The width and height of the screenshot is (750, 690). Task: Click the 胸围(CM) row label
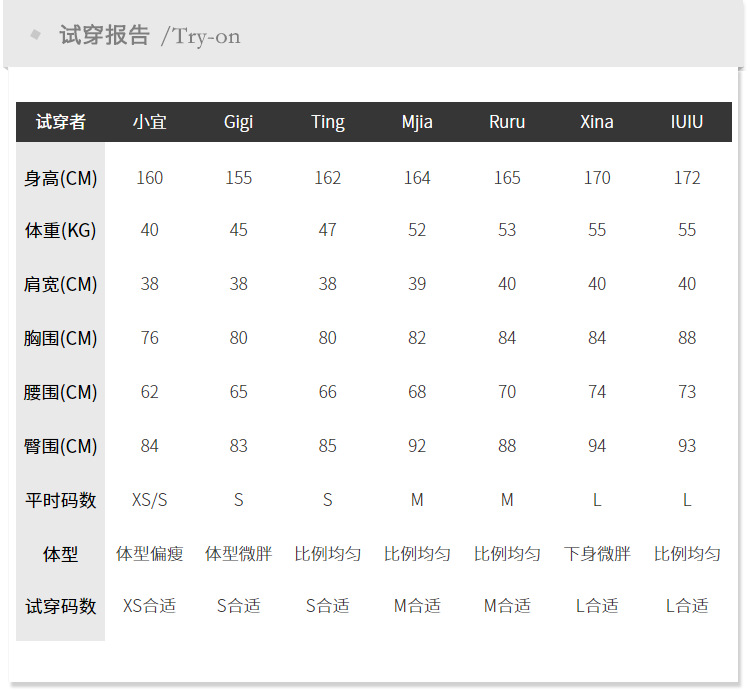coord(61,339)
